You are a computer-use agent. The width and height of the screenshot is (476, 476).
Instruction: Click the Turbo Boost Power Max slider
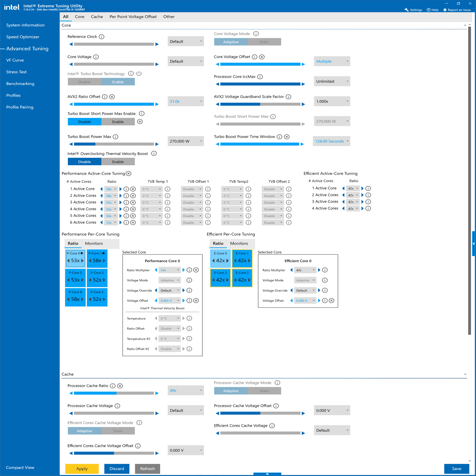(114, 144)
